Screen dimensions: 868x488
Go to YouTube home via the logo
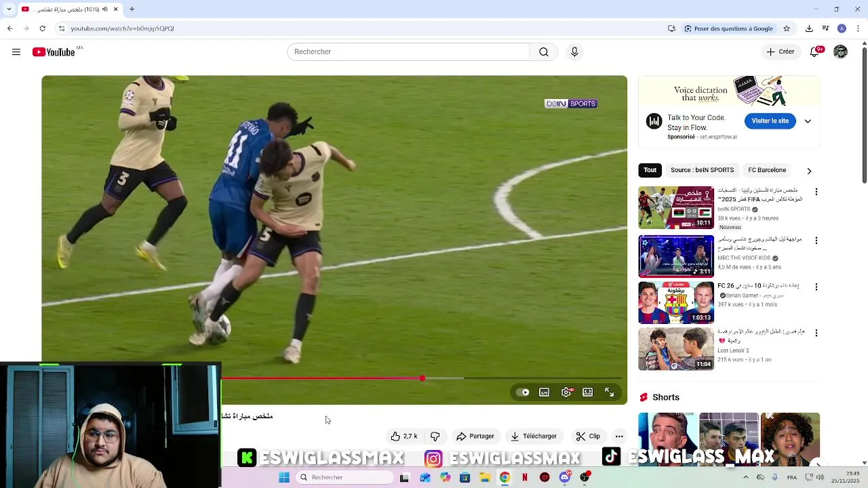point(54,52)
